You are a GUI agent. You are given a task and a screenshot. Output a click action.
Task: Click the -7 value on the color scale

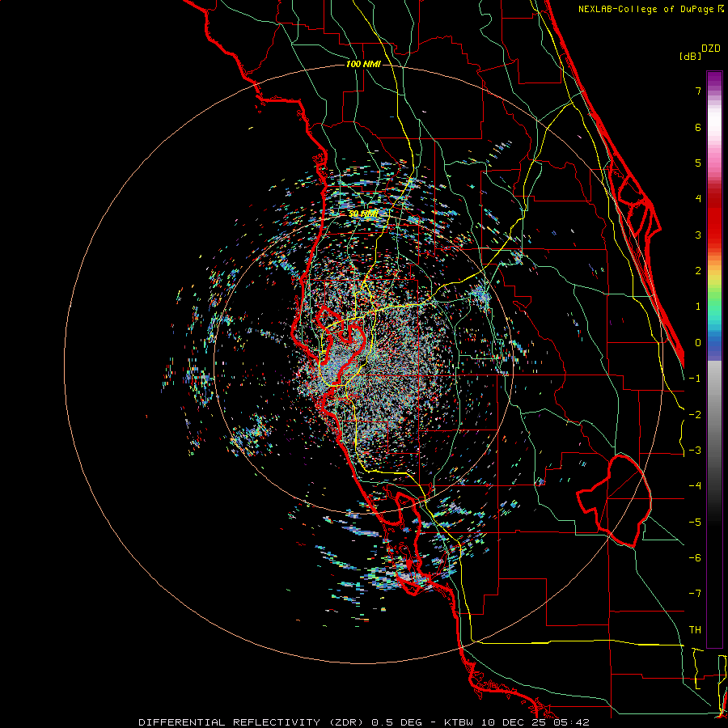click(x=695, y=594)
